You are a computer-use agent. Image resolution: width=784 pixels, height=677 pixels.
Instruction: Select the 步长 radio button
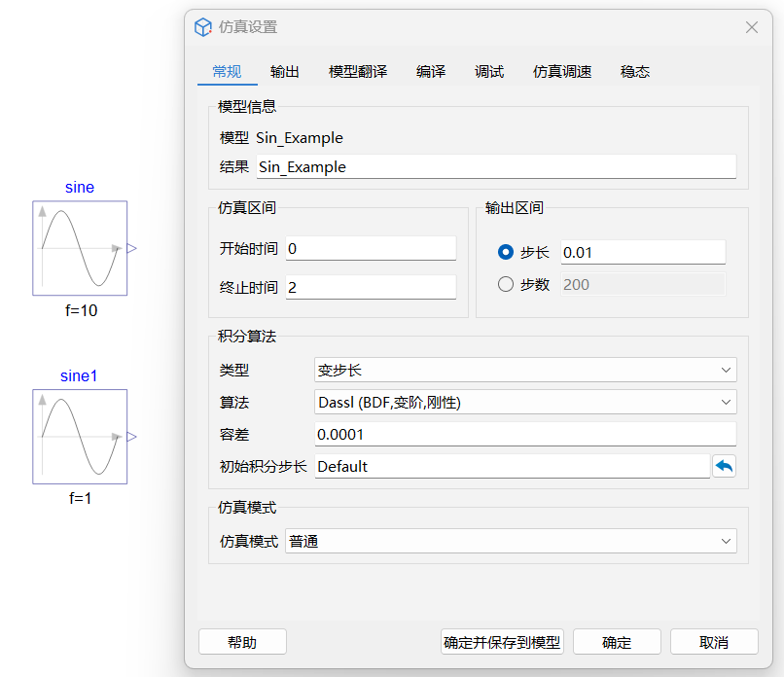tap(506, 252)
